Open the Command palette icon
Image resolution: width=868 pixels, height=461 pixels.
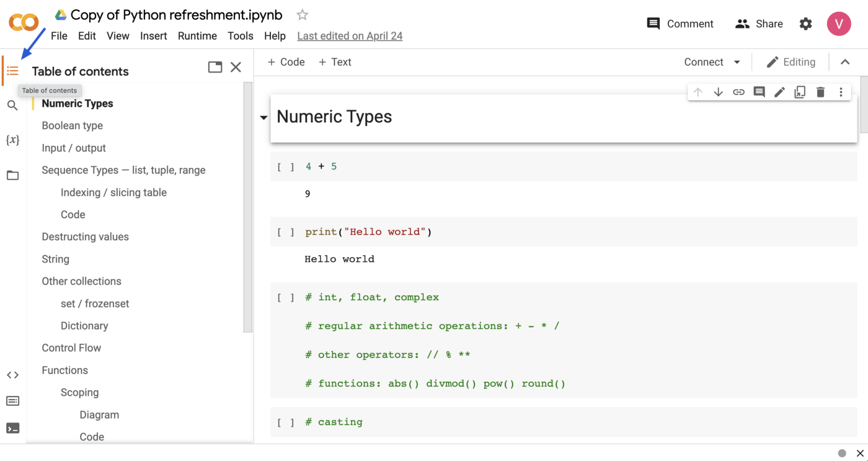click(12, 401)
